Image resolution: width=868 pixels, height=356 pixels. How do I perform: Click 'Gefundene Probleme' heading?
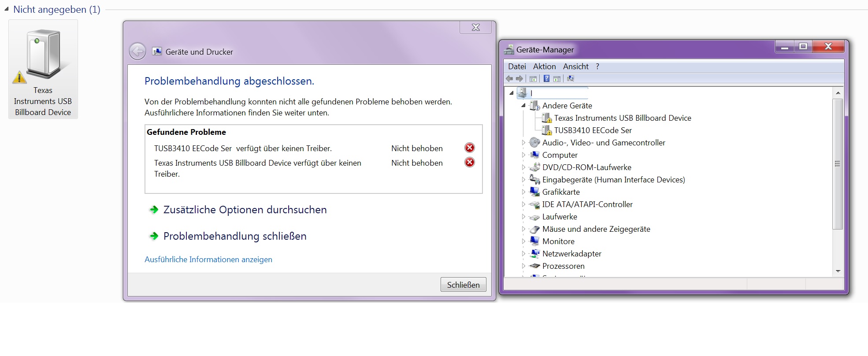pos(186,132)
